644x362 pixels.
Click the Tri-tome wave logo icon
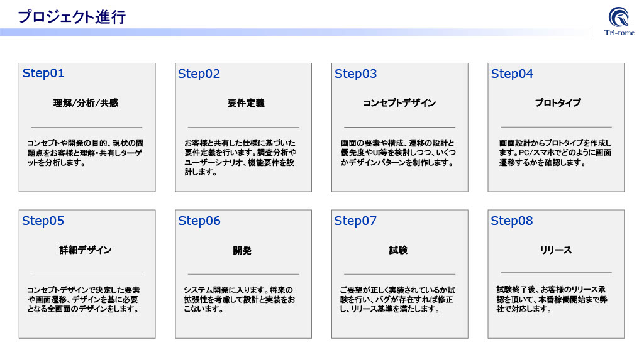coord(619,16)
